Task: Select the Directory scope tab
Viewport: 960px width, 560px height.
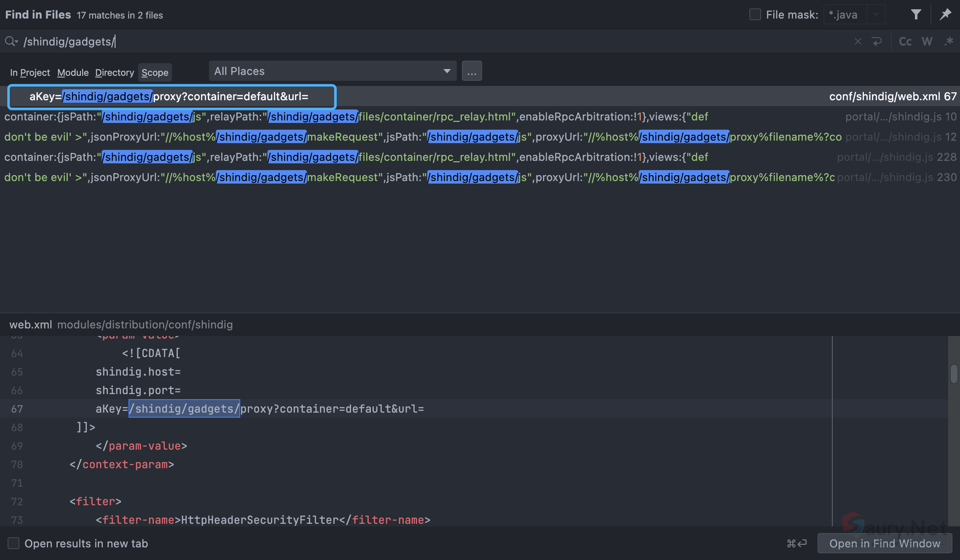Action: (x=114, y=72)
